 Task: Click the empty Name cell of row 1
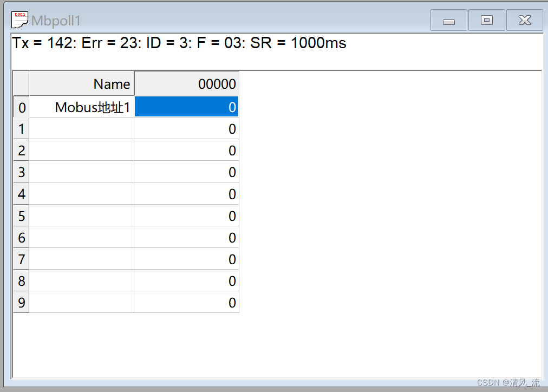[81, 129]
